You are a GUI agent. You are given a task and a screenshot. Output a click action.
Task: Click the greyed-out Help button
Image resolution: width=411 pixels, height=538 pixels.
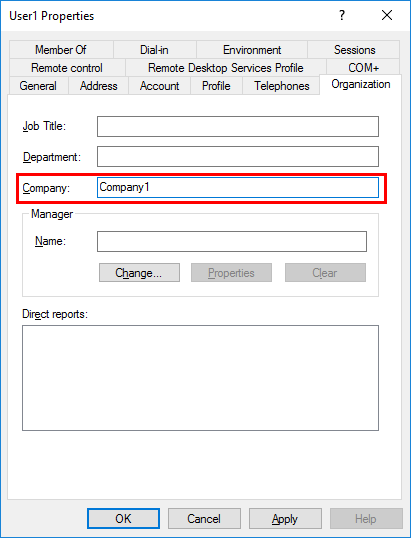pyautogui.click(x=366, y=518)
